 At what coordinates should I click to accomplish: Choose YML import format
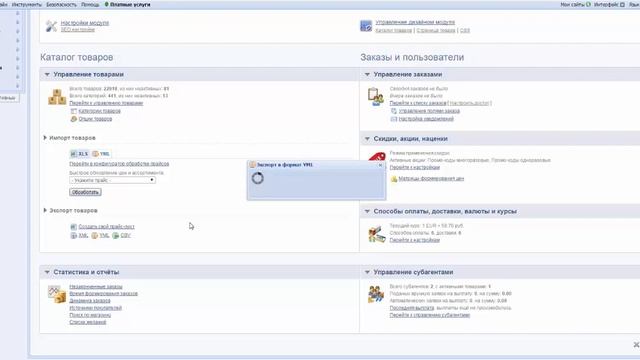point(101,154)
